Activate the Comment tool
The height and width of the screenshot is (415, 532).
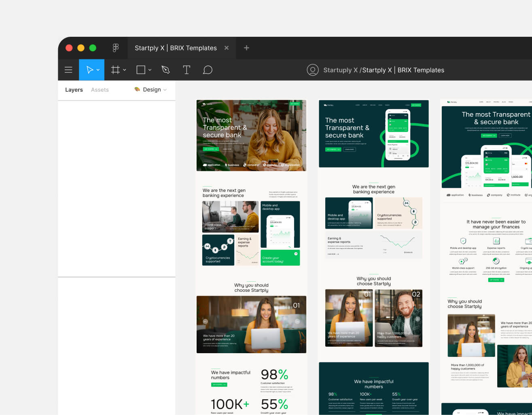point(208,70)
